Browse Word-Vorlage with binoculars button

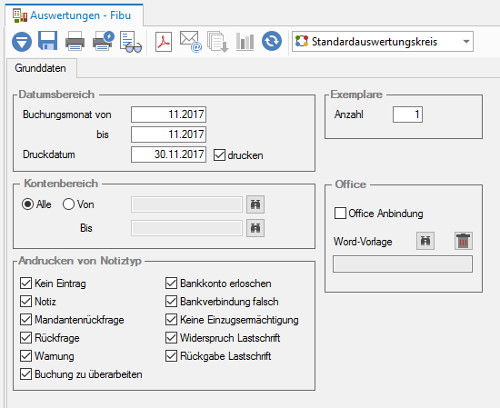click(425, 241)
